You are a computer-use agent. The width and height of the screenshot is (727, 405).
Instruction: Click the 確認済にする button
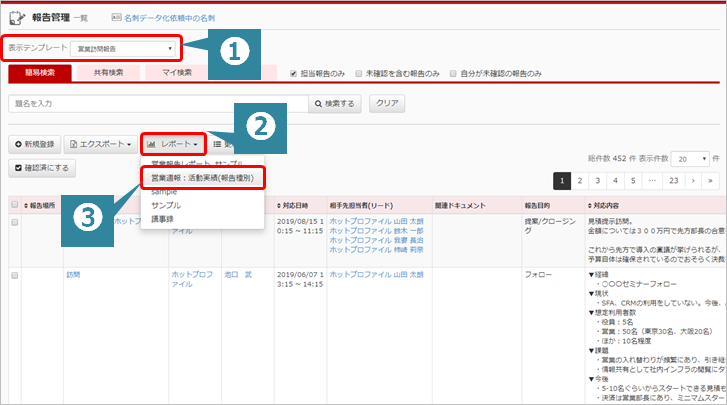tap(41, 167)
